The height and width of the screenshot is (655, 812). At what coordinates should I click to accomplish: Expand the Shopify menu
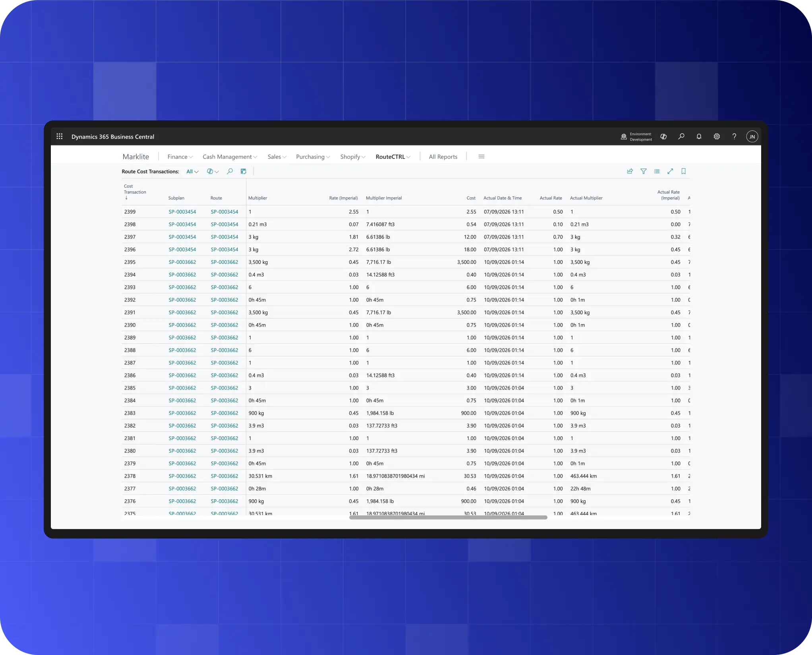(353, 157)
